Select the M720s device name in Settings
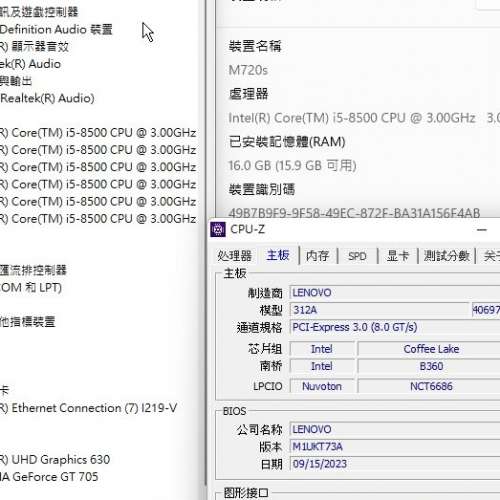This screenshot has height=500, width=500. click(248, 70)
